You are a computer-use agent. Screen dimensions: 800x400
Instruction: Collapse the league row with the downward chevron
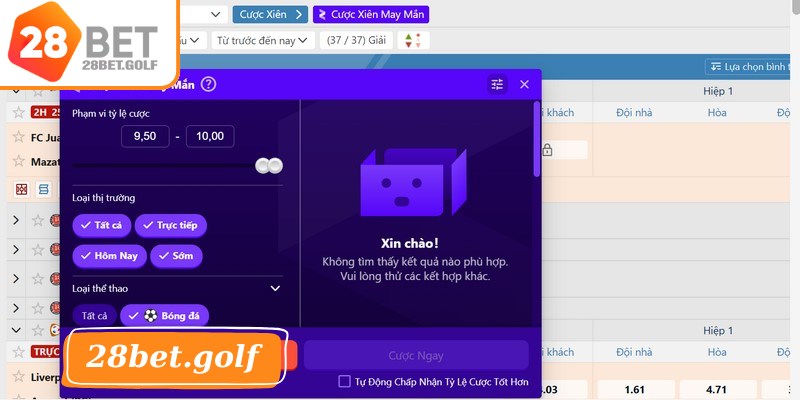(16, 330)
